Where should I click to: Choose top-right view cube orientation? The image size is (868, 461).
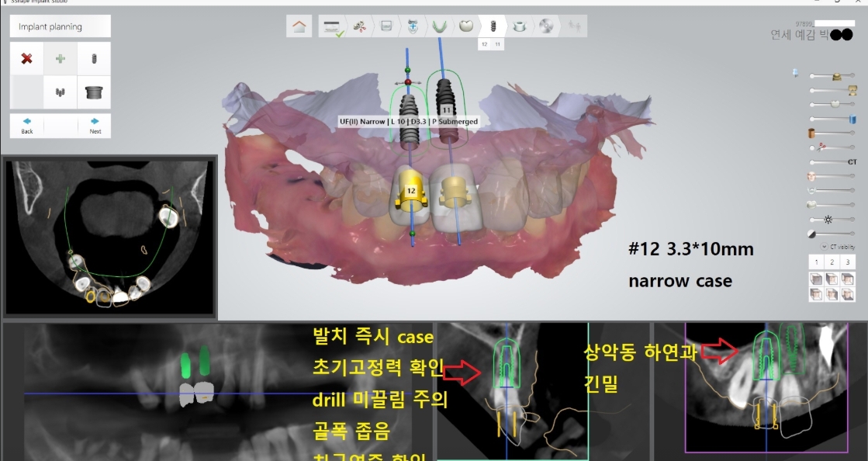[x=848, y=279]
